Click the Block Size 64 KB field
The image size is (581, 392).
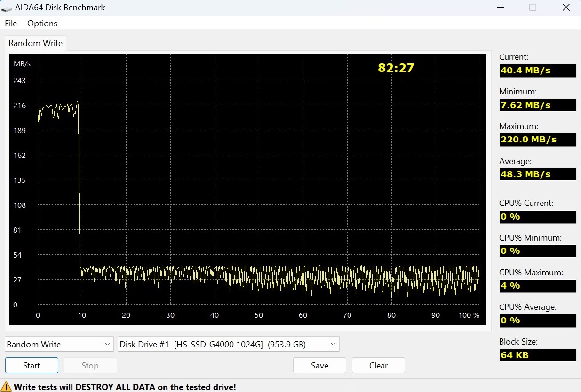coord(537,355)
